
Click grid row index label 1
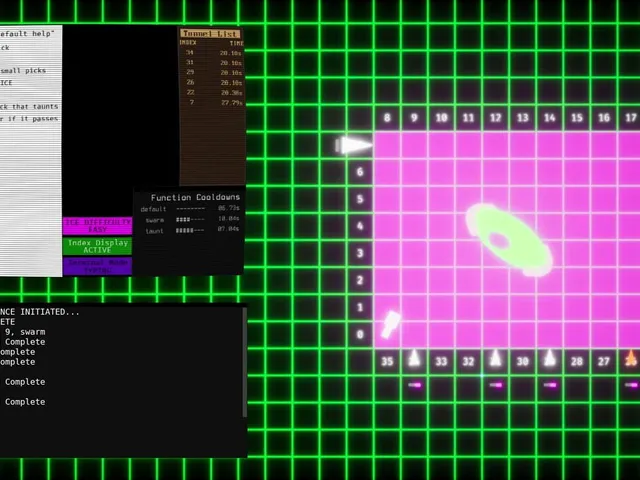click(x=360, y=307)
